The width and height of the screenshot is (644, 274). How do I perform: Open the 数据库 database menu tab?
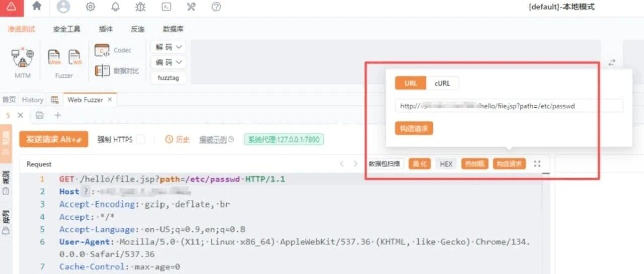[x=173, y=29]
